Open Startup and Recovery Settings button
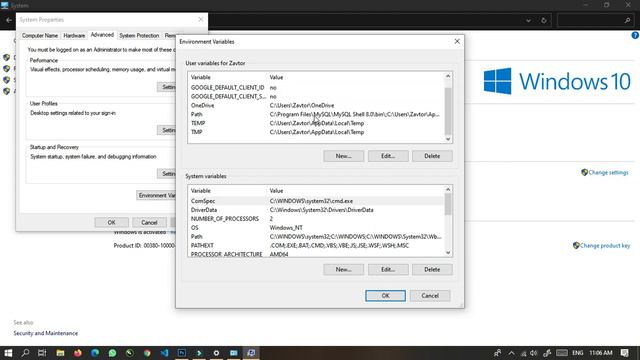 167,173
